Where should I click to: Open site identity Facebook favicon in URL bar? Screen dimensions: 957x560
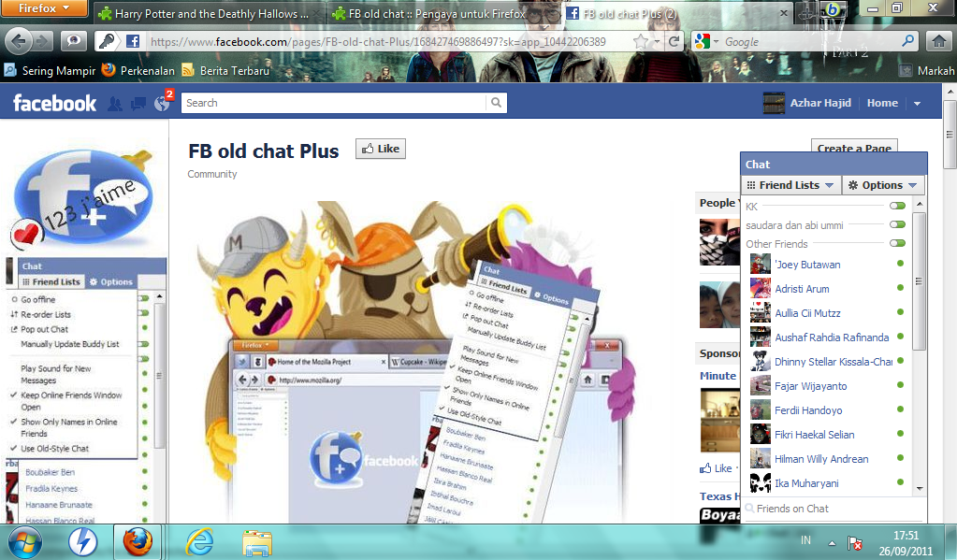pyautogui.click(x=133, y=41)
